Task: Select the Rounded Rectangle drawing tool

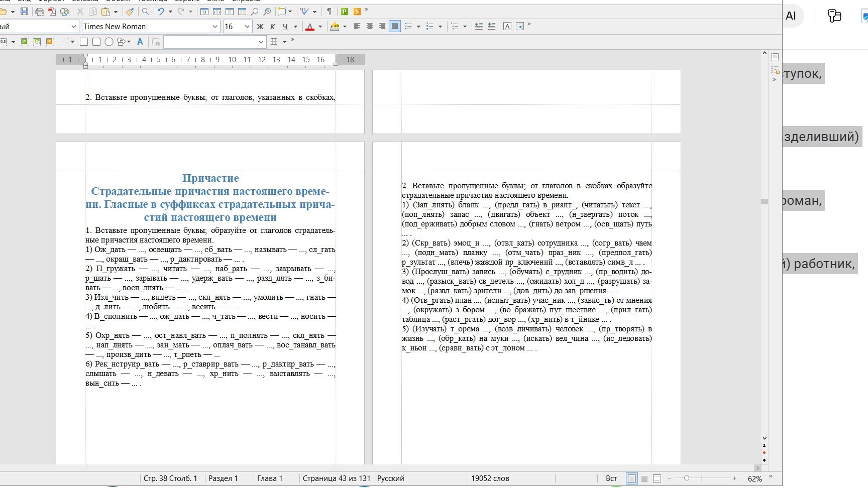Action: (96, 42)
